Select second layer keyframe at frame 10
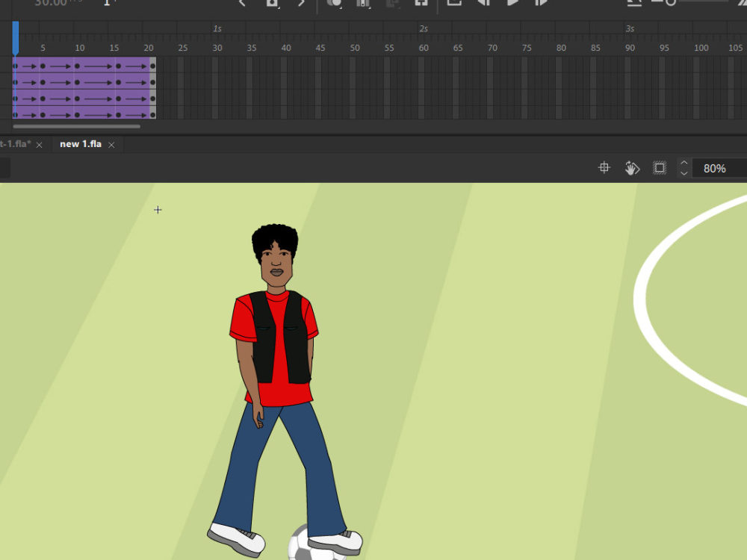This screenshot has height=560, width=747. click(x=77, y=82)
